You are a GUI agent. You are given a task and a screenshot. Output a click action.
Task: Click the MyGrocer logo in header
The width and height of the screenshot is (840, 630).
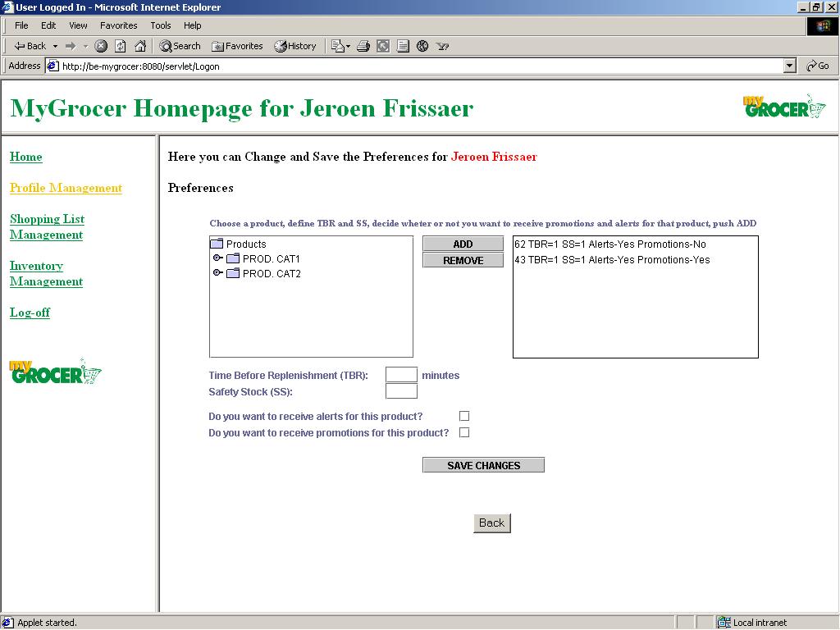[x=784, y=106]
